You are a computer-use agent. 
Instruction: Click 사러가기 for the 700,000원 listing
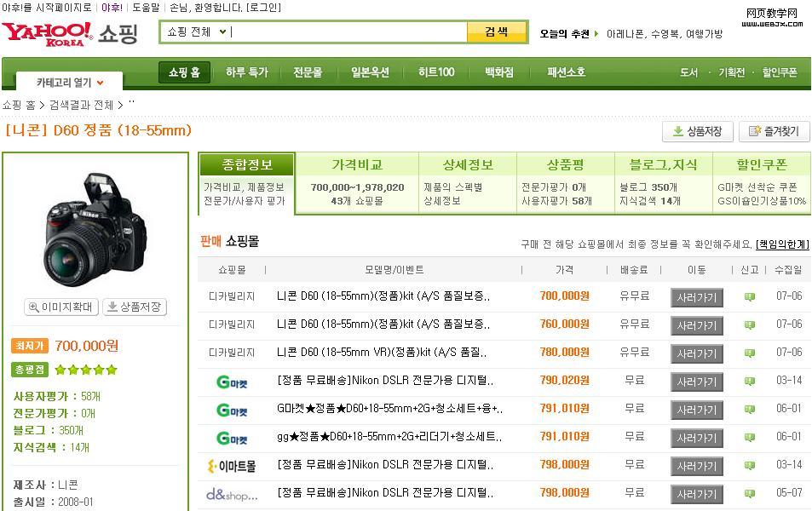pos(697,297)
